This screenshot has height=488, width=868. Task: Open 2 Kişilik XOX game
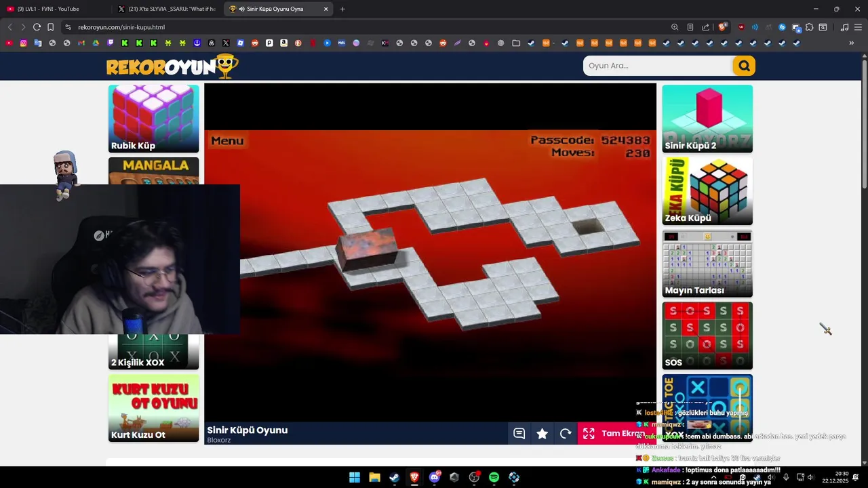154,352
